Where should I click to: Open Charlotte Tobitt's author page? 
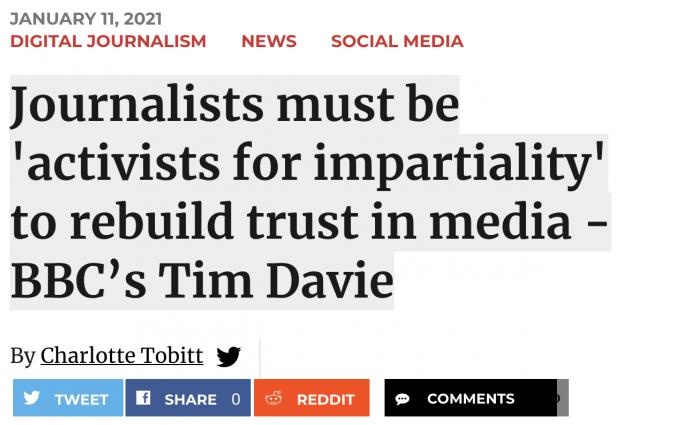pos(121,356)
